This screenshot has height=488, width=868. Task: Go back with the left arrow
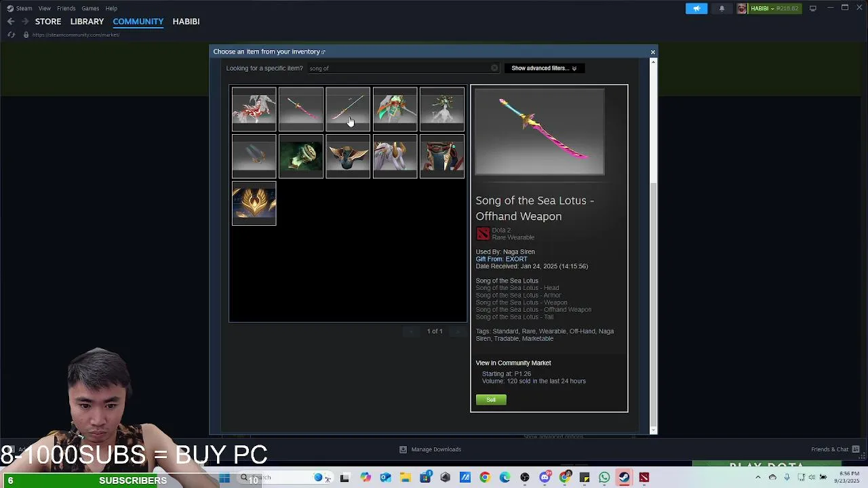point(11,22)
